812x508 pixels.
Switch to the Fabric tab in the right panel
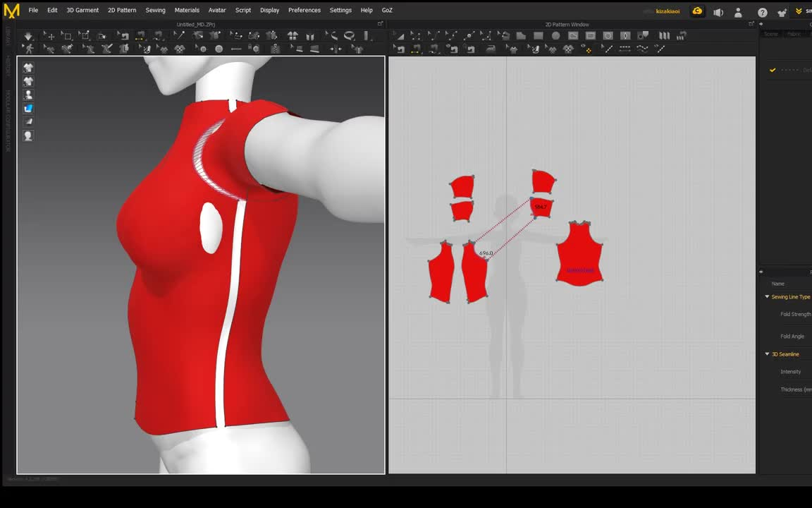point(793,33)
